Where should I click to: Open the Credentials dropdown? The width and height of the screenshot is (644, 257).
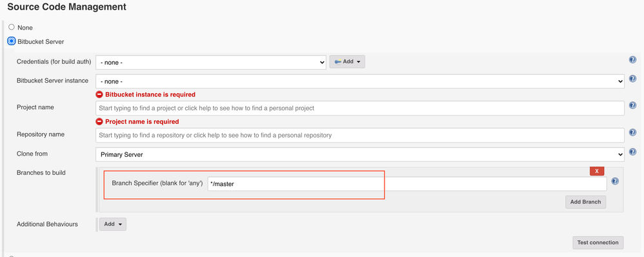tap(211, 63)
